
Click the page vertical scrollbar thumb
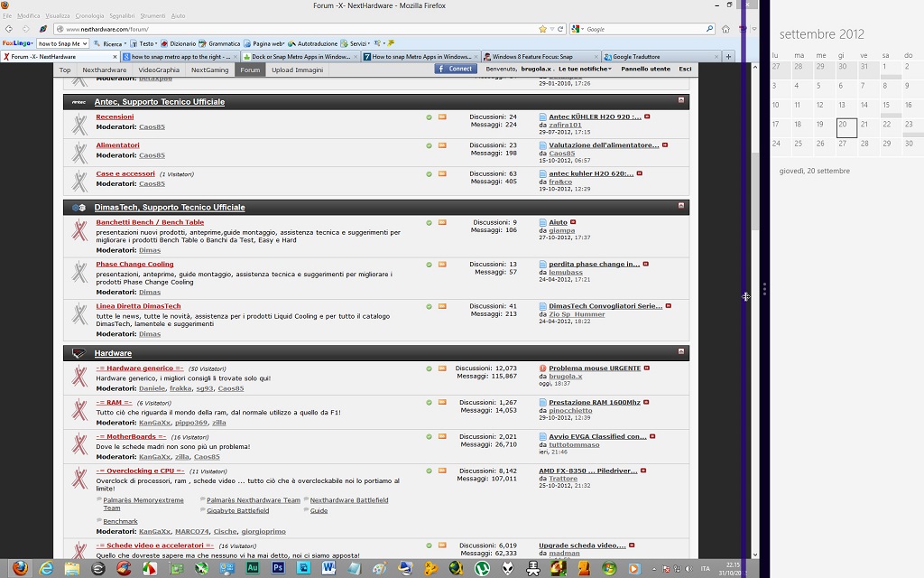(x=754, y=191)
